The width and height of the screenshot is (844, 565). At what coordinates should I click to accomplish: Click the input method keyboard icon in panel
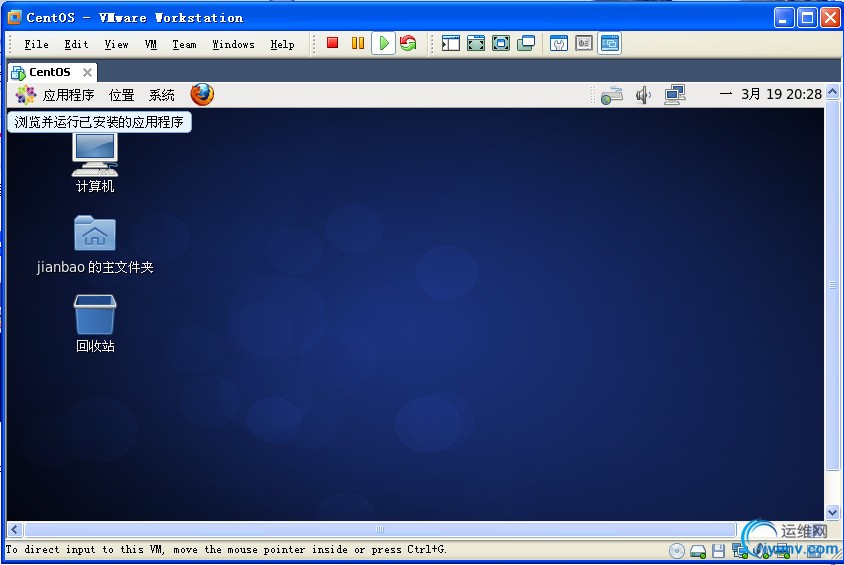611,95
